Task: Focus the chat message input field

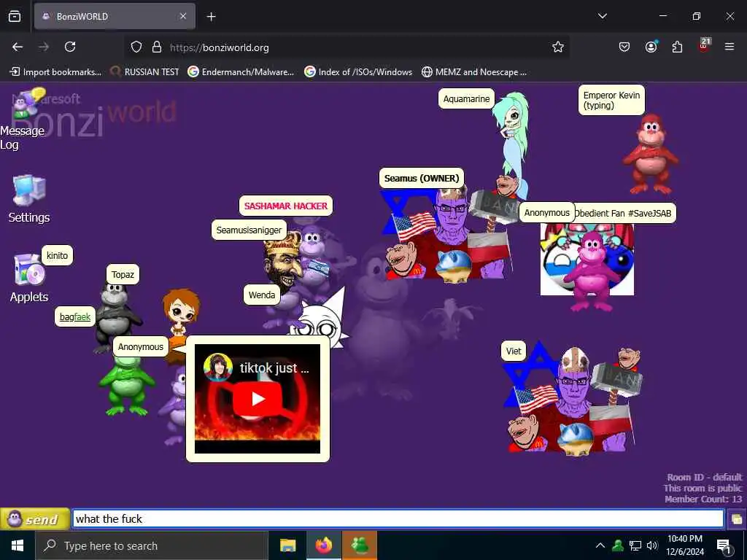Action: [x=398, y=518]
